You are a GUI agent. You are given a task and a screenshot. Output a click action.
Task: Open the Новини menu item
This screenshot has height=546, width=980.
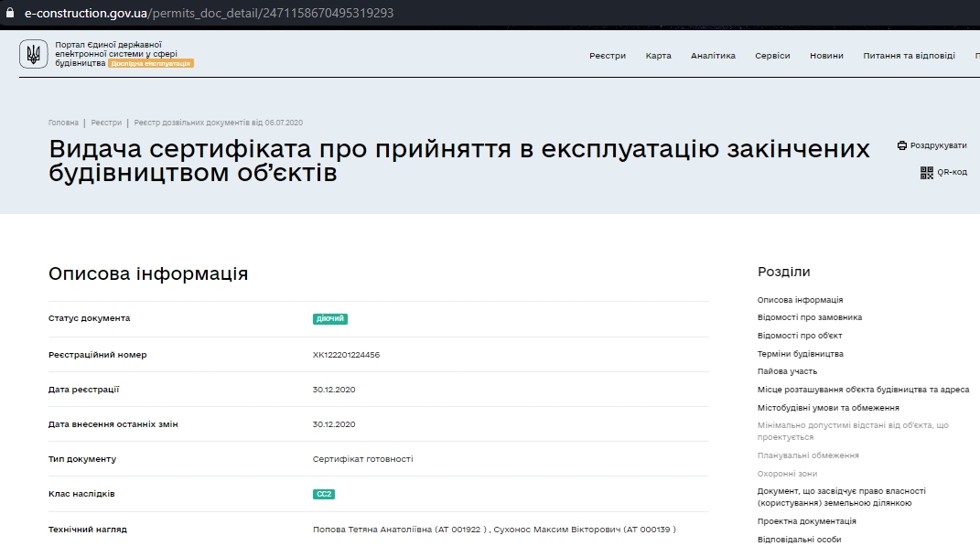click(x=826, y=56)
